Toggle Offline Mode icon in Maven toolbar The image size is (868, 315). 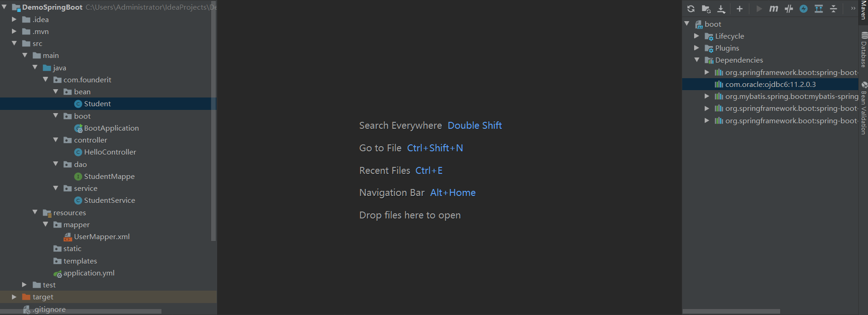click(789, 9)
